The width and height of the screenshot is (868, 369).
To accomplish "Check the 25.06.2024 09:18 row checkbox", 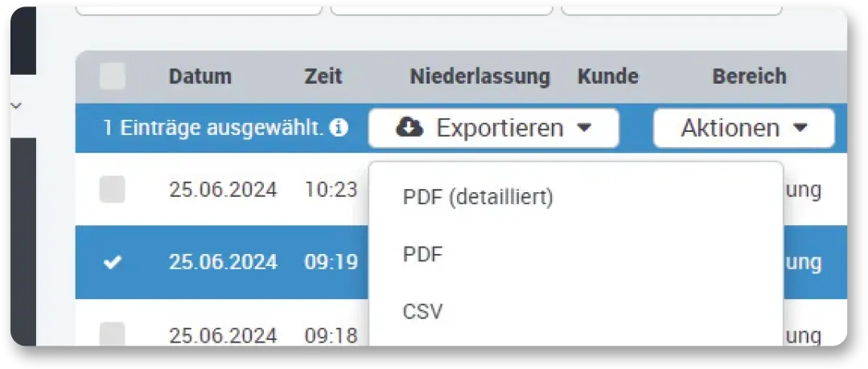I will click(113, 334).
